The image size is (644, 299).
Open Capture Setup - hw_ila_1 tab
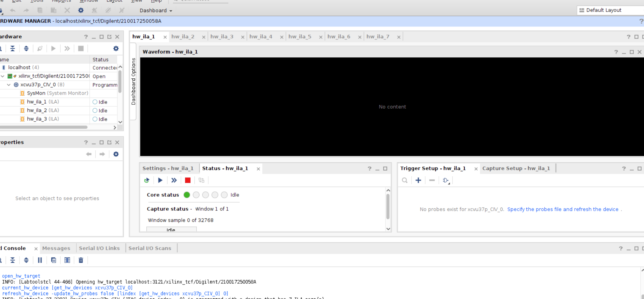tap(516, 168)
